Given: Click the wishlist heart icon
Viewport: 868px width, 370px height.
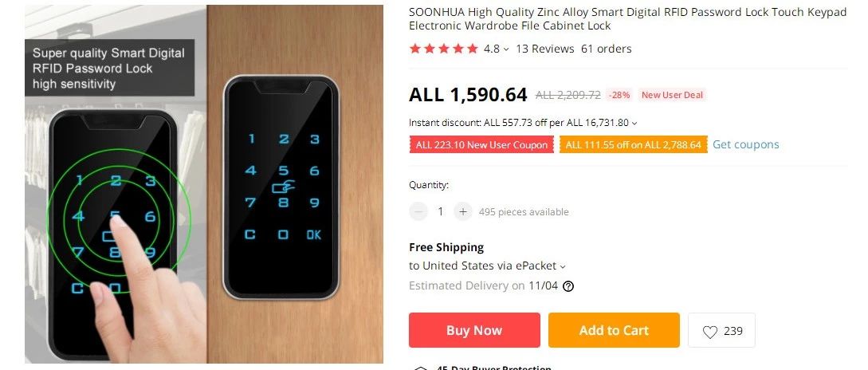Looking at the screenshot, I should tap(710, 332).
